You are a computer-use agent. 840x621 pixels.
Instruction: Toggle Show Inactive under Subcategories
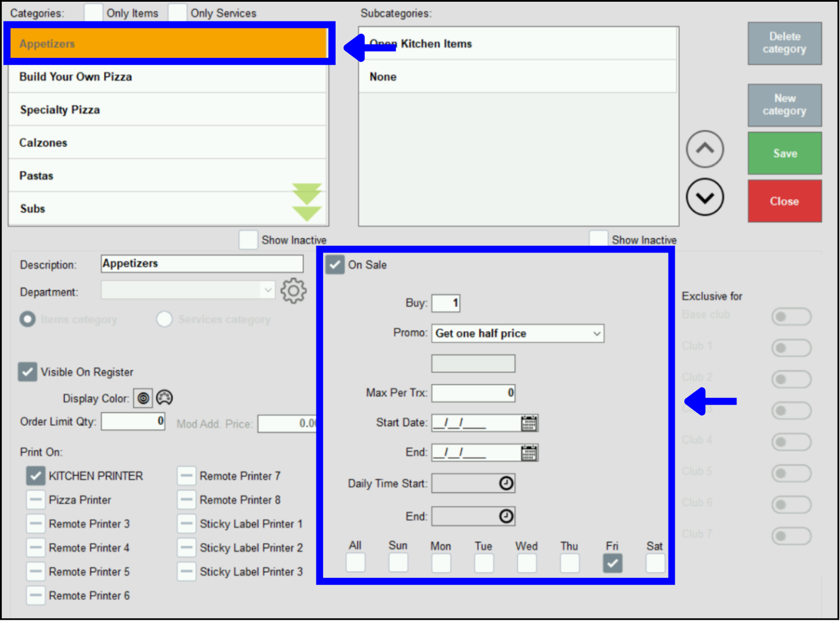(x=598, y=238)
